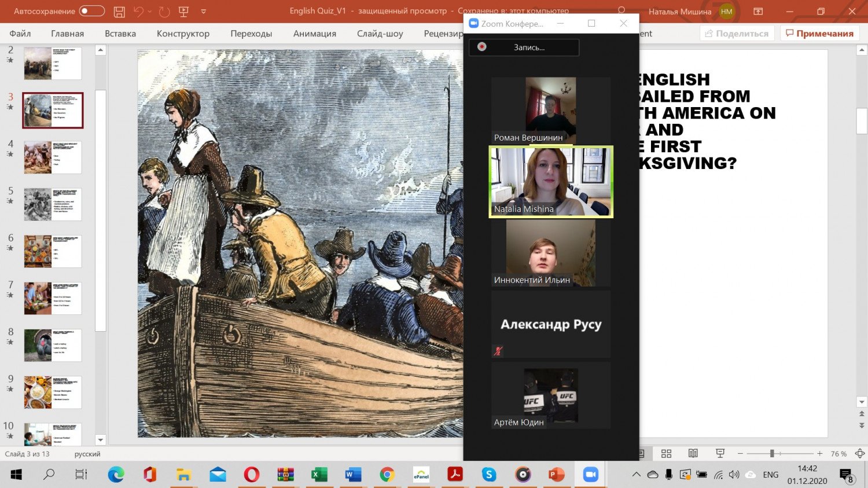868x488 pixels.
Task: Click the editor scroll down arrow at right
Action: coord(862,402)
